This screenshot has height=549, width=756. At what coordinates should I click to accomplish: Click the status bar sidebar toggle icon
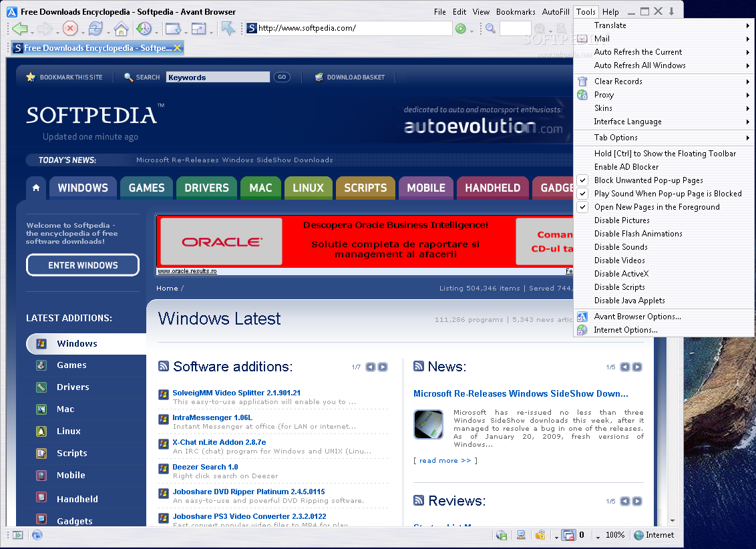pyautogui.click(x=18, y=535)
